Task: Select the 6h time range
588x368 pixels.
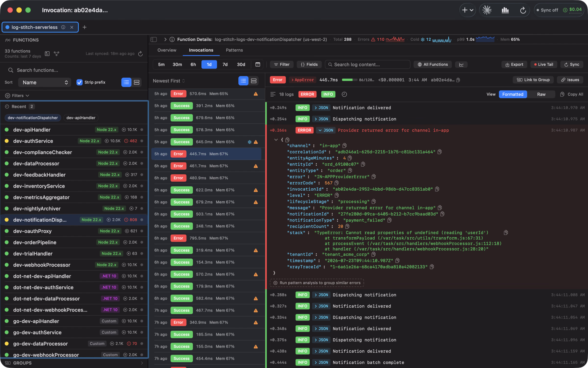Action: (193, 64)
